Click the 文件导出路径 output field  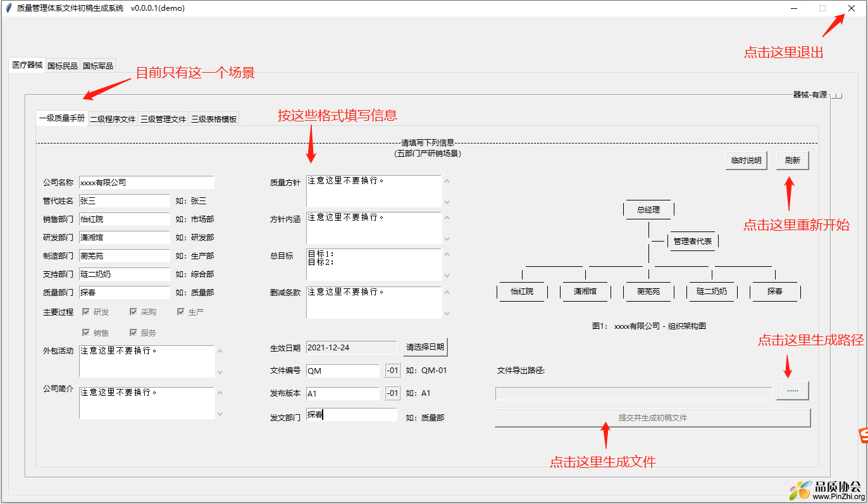633,393
